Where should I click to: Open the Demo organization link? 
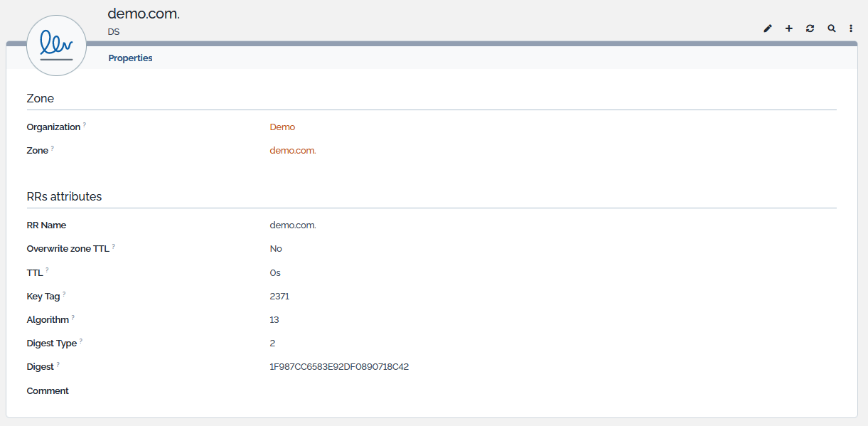282,127
